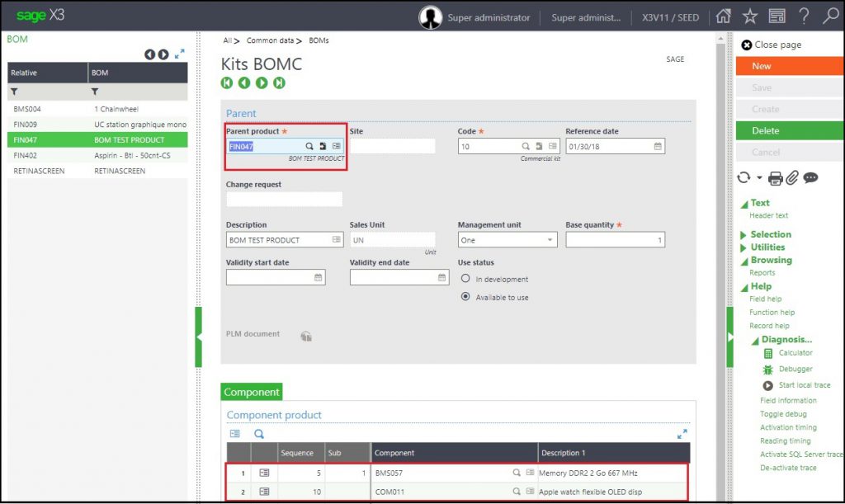
Task: Collapse the Help section
Action: coord(744,288)
